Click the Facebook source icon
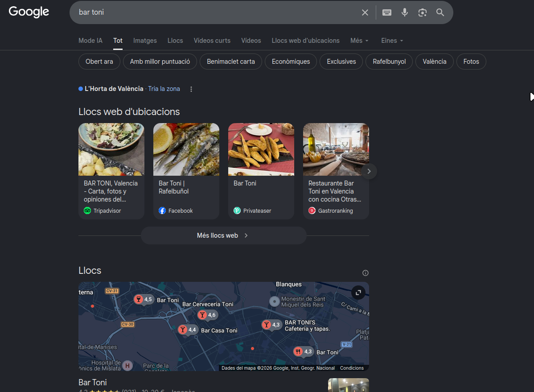The width and height of the screenshot is (534, 392). pyautogui.click(x=162, y=210)
